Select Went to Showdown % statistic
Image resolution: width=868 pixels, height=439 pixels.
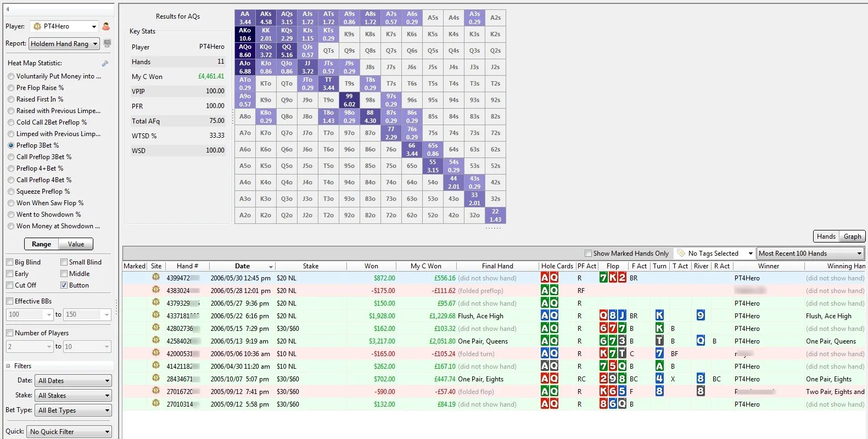tap(11, 215)
